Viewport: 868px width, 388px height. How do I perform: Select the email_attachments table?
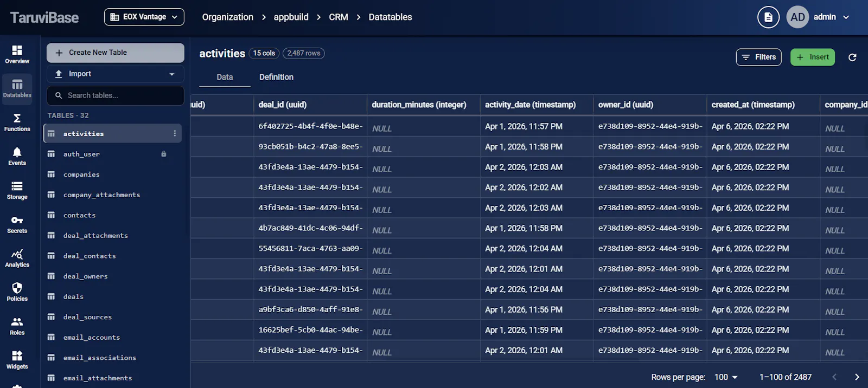pyautogui.click(x=112, y=378)
